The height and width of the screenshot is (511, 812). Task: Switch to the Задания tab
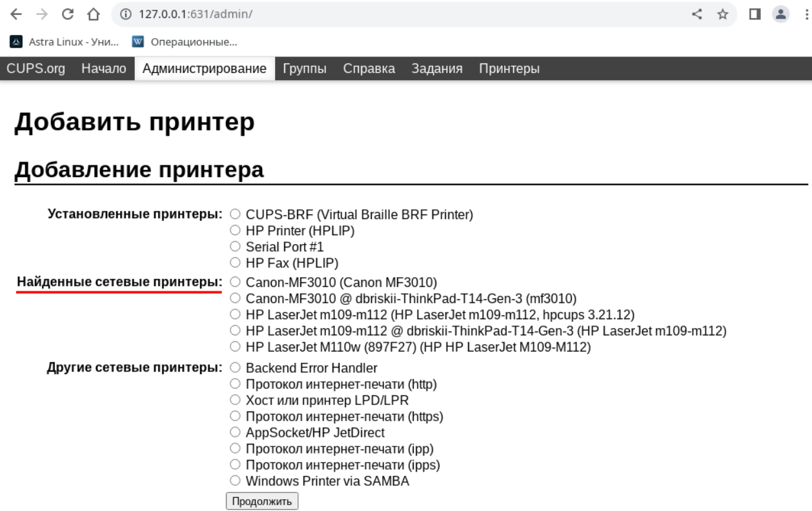437,68
